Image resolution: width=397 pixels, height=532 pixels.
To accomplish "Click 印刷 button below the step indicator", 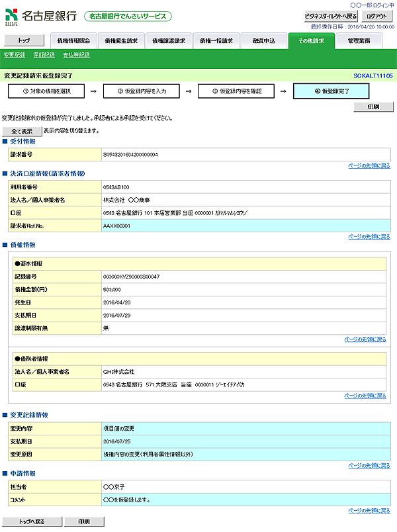I will coord(373,107).
